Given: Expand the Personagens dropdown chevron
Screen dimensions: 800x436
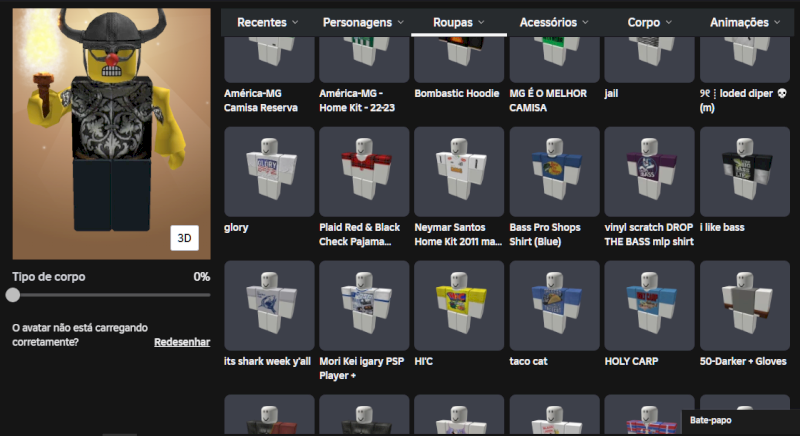Looking at the screenshot, I should tap(401, 22).
